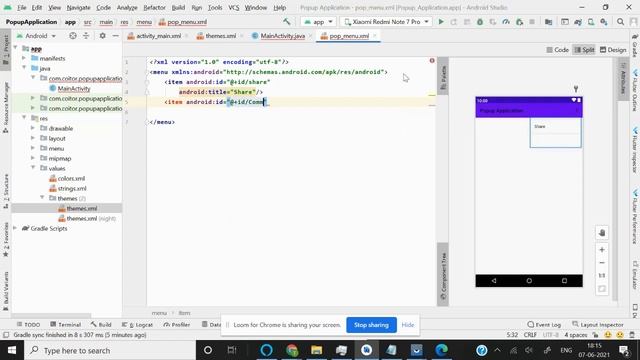The height and width of the screenshot is (360, 640).
Task: Open the Refactor menu
Action: [x=154, y=7]
